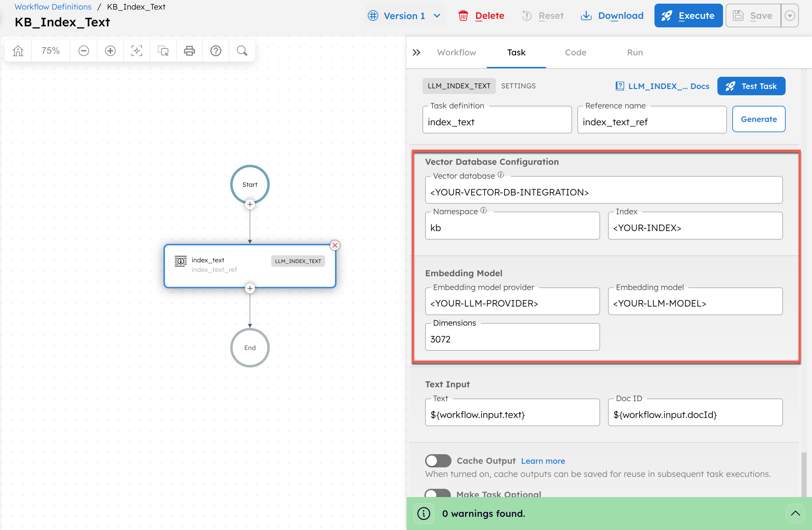Open the canvas help icon
The width and height of the screenshot is (812, 530).
pyautogui.click(x=216, y=50)
